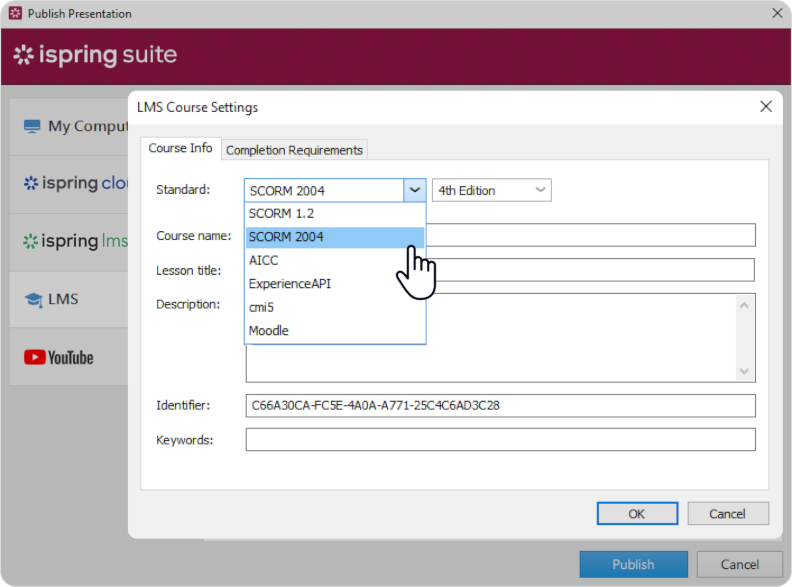Click the iSpring Cloud asterisk icon
Screen dimensions: 792x587
[31, 183]
